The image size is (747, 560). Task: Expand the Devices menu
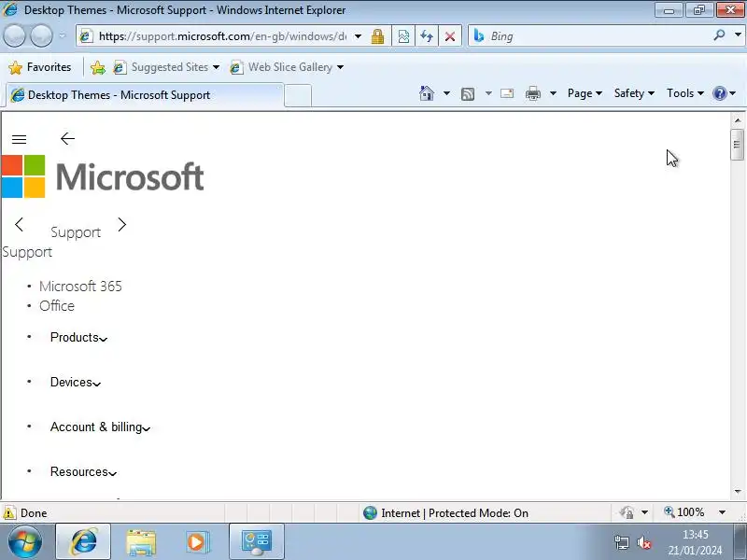[76, 383]
